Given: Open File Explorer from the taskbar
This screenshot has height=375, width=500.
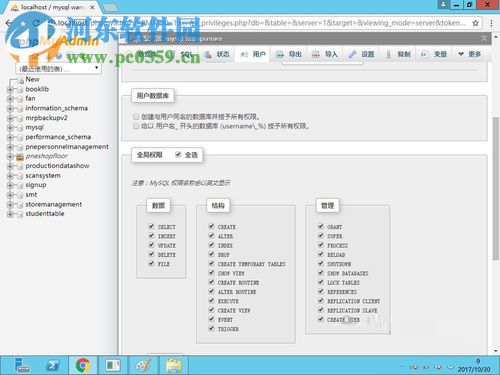Looking at the screenshot, I should click(x=174, y=365).
